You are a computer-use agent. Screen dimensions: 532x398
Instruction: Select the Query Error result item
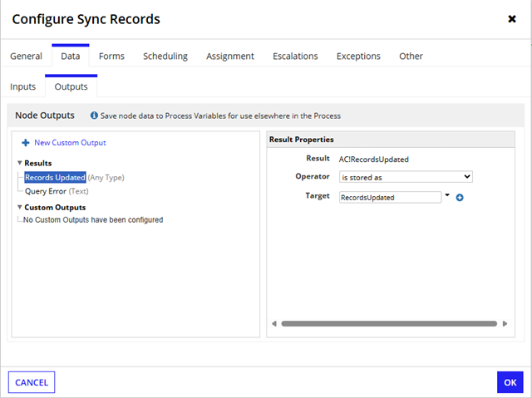tap(46, 191)
